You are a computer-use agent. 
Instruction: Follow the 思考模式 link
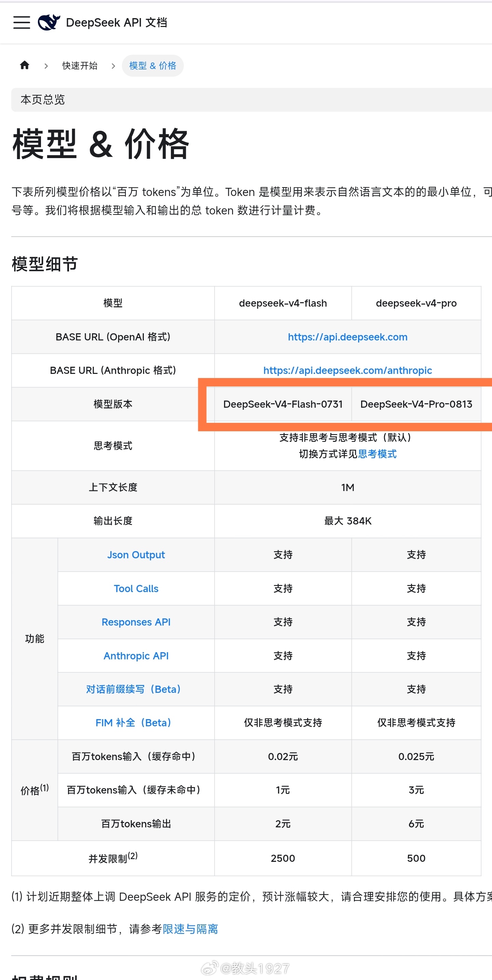click(377, 454)
